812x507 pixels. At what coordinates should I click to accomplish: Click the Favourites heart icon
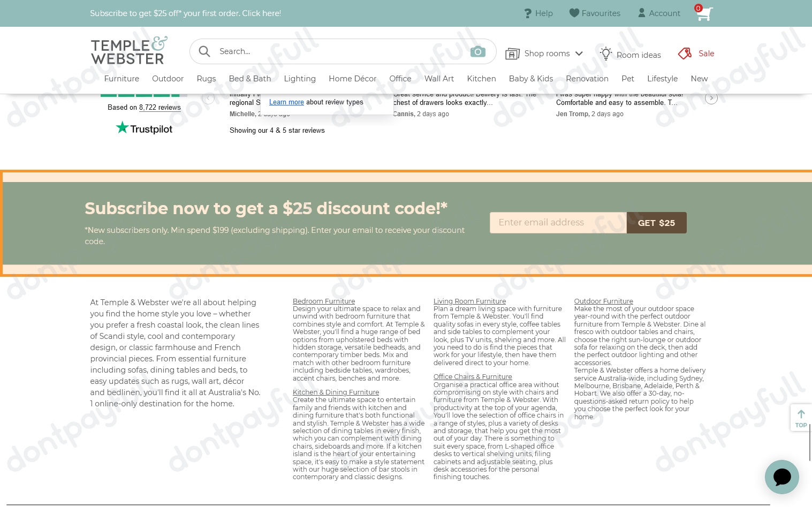pos(574,13)
